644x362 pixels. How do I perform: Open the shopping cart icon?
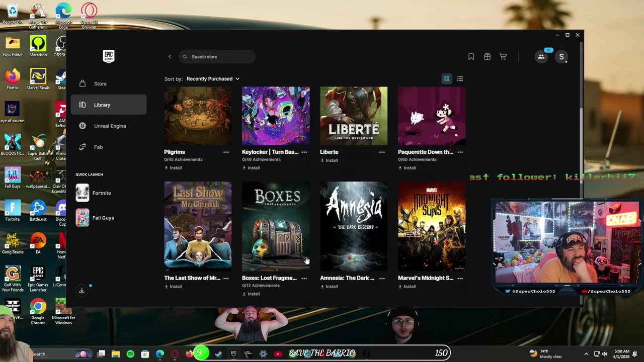pos(503,57)
